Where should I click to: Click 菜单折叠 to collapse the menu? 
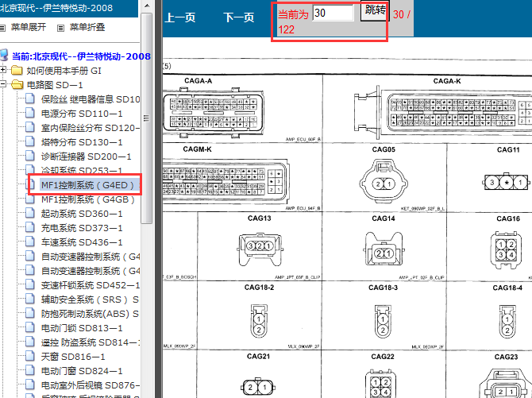pyautogui.click(x=87, y=27)
